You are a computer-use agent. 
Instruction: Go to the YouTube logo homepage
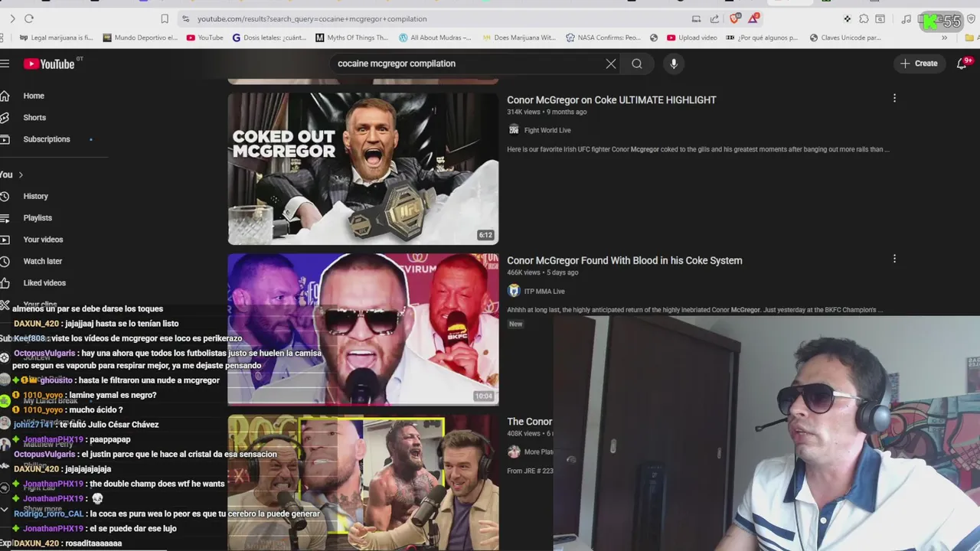[x=49, y=64]
